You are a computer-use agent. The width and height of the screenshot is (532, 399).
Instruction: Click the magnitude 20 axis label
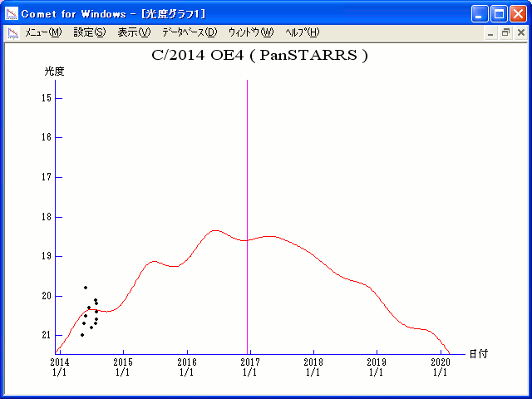(47, 296)
